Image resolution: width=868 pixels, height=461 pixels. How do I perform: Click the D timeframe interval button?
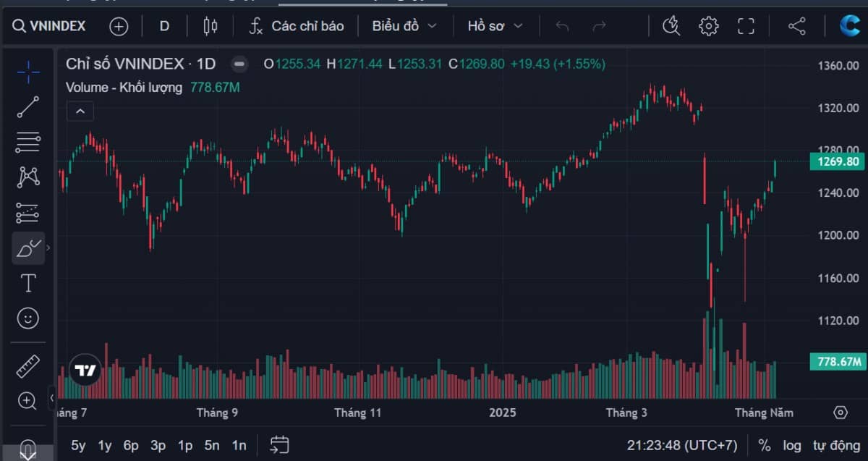[164, 26]
